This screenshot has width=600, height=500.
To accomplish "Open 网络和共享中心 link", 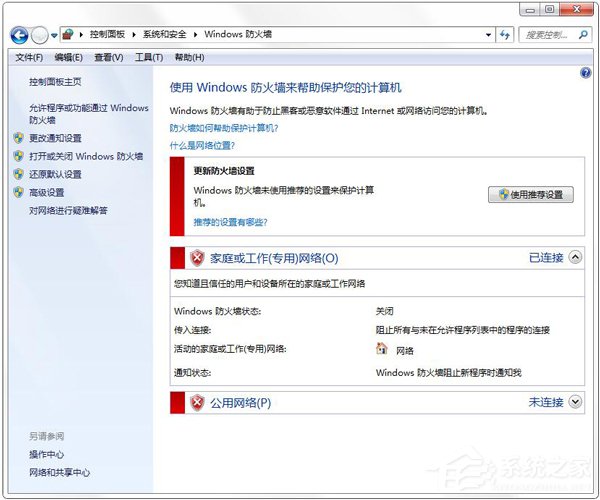I will coord(60,472).
